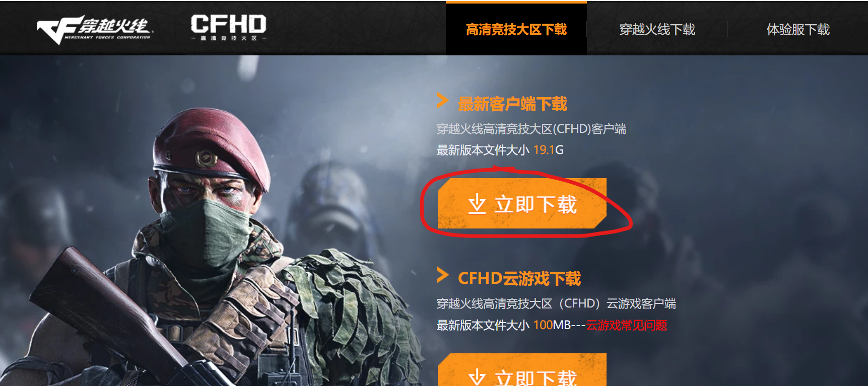Click the download arrow icon under CFHD云游戏下载
The width and height of the screenshot is (868, 386).
point(477,377)
